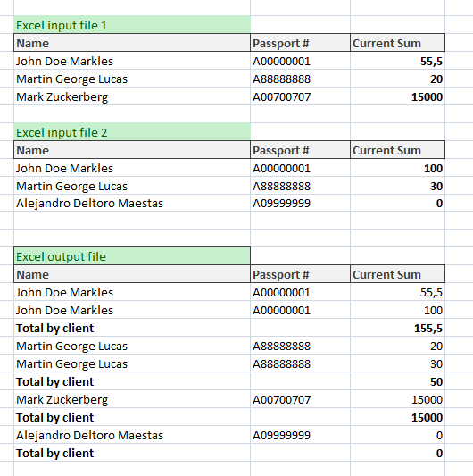The height and width of the screenshot is (476, 473).
Task: Select non-bold 0 in output file table
Action: tap(398, 435)
